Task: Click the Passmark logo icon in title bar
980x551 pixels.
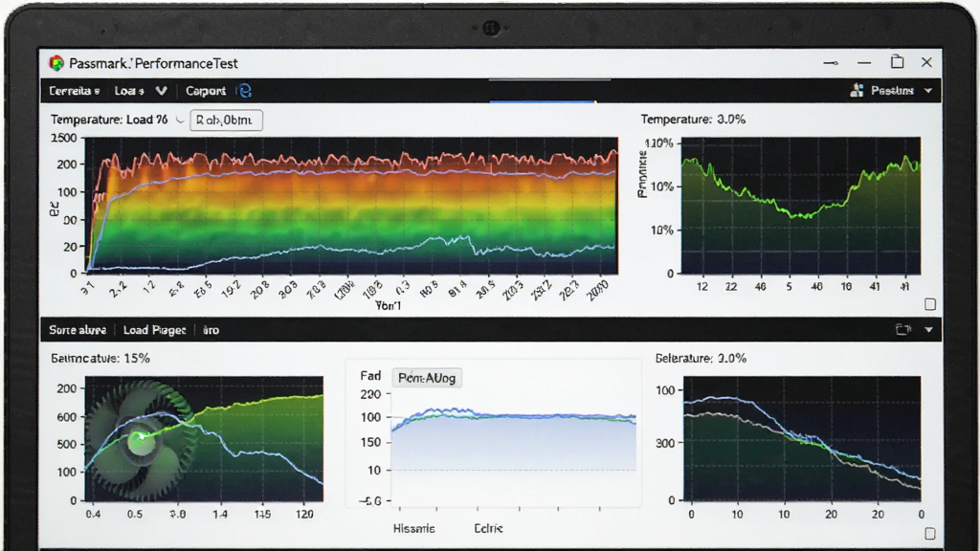Action: click(56, 63)
